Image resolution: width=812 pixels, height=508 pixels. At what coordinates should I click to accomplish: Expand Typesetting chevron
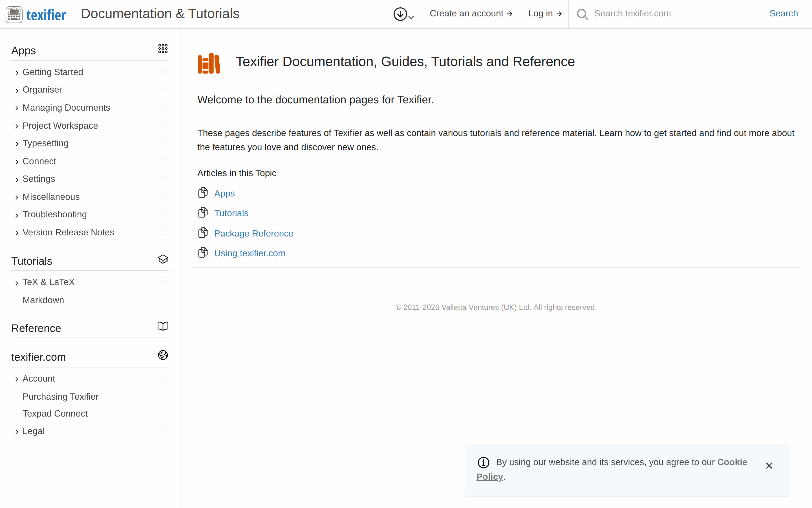[x=17, y=144]
